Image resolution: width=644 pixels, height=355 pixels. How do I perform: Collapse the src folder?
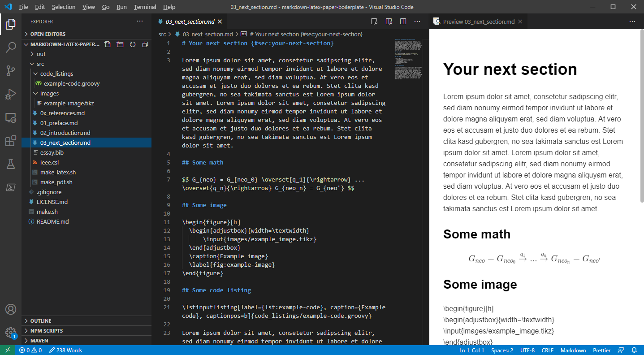(86, 64)
